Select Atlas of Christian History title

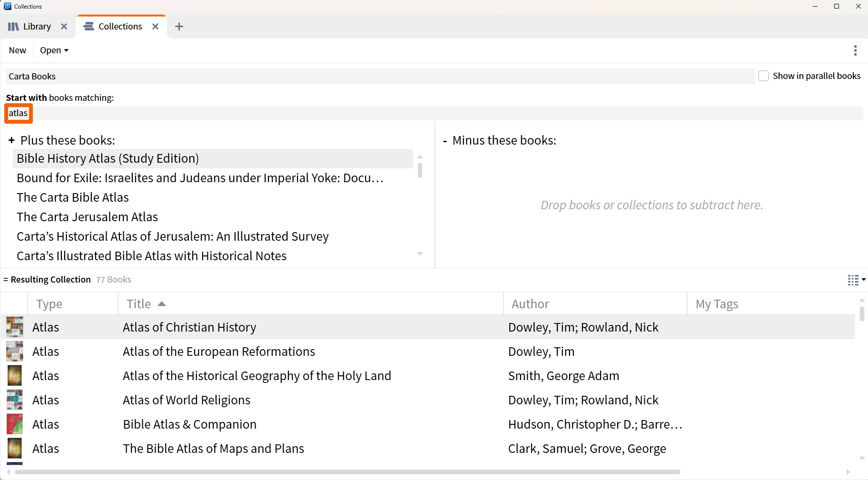click(189, 327)
